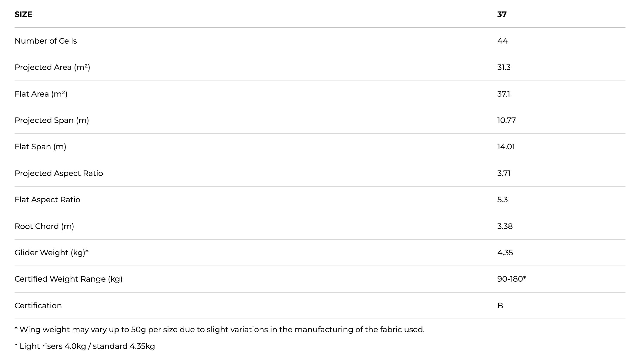Select the 4.35 glider weight value
Viewport: 637px width, 364px height.
505,253
